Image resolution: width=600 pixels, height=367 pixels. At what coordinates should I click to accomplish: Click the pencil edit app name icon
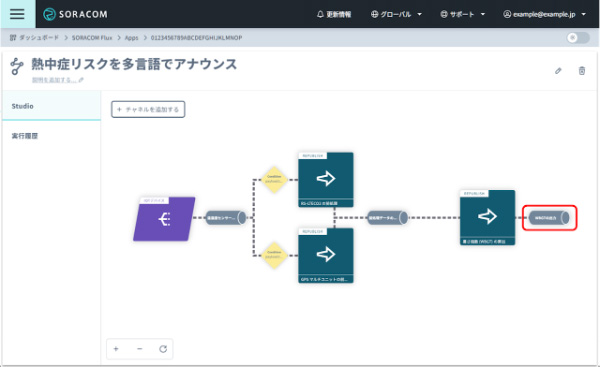click(558, 71)
